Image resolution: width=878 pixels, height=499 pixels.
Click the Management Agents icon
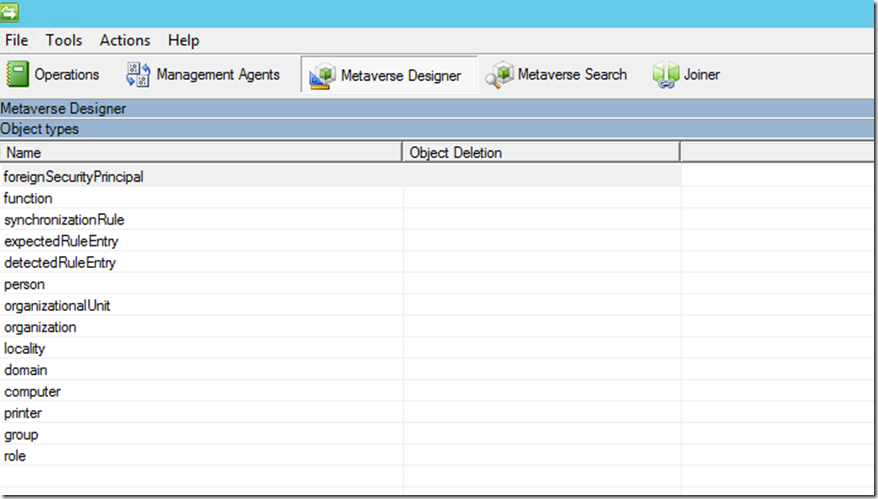[x=138, y=74]
